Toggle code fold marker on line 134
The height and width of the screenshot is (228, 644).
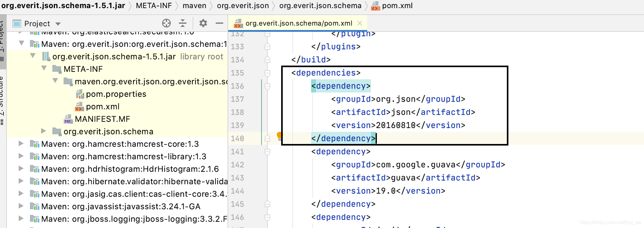(x=267, y=59)
